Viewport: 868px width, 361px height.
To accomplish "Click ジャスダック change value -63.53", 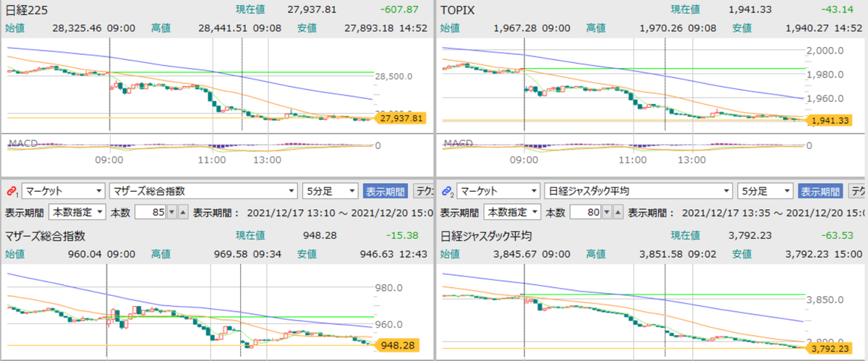I will [839, 236].
